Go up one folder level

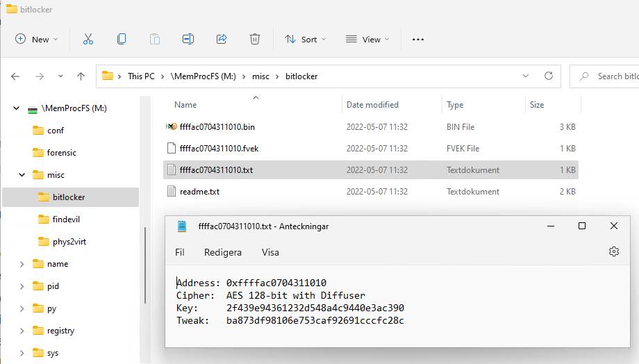81,76
